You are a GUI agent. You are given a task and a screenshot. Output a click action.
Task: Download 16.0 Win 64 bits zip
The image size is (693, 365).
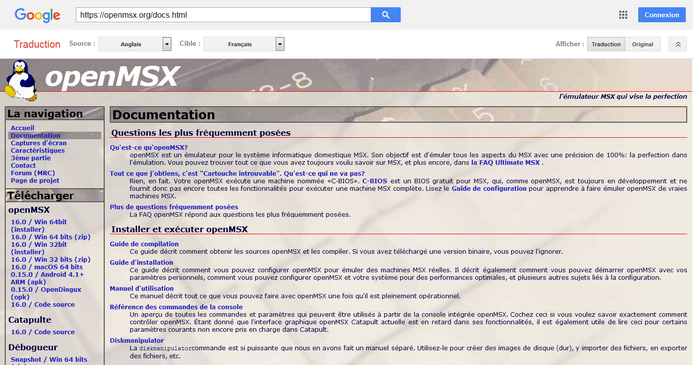pyautogui.click(x=50, y=237)
